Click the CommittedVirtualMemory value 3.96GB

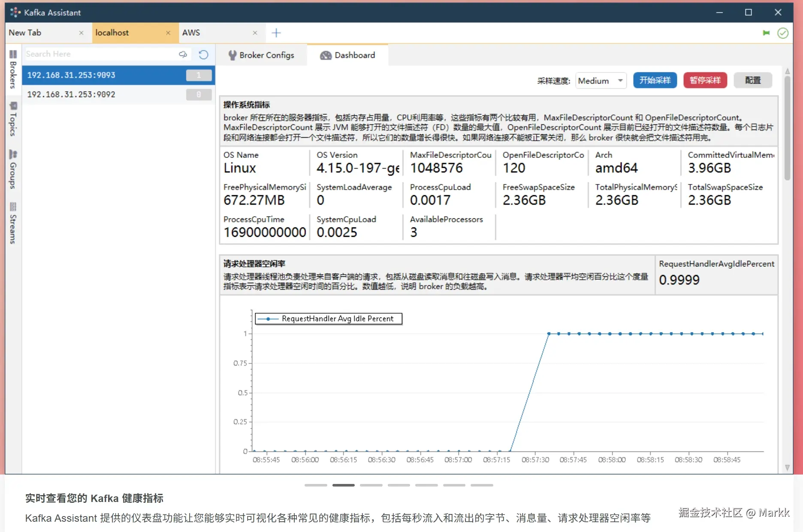tap(709, 168)
